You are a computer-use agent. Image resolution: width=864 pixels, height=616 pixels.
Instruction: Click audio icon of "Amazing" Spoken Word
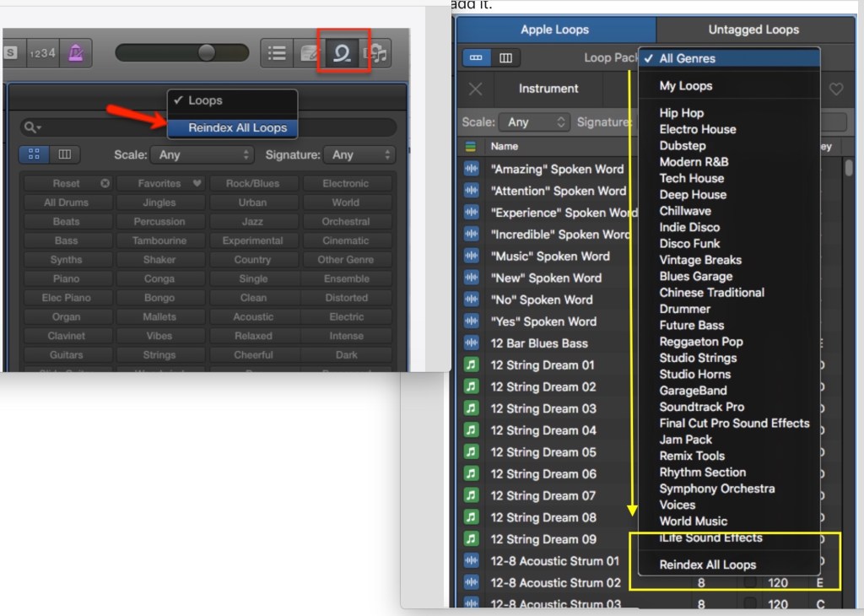471,169
